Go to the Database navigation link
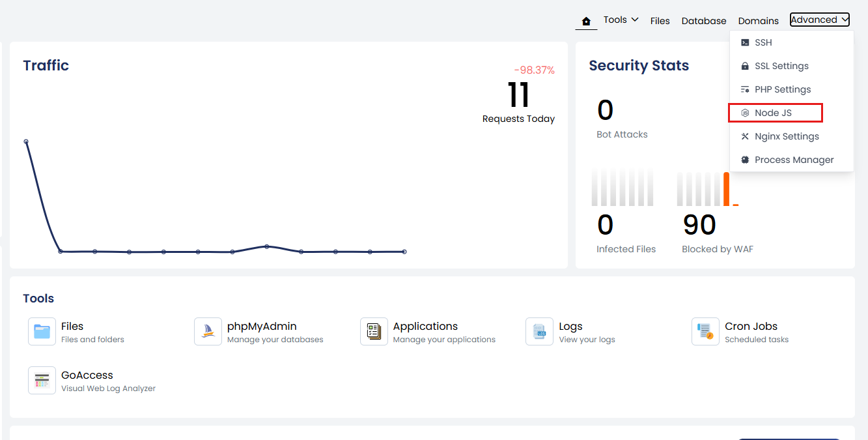Screen dimensions: 868x440 click(704, 21)
